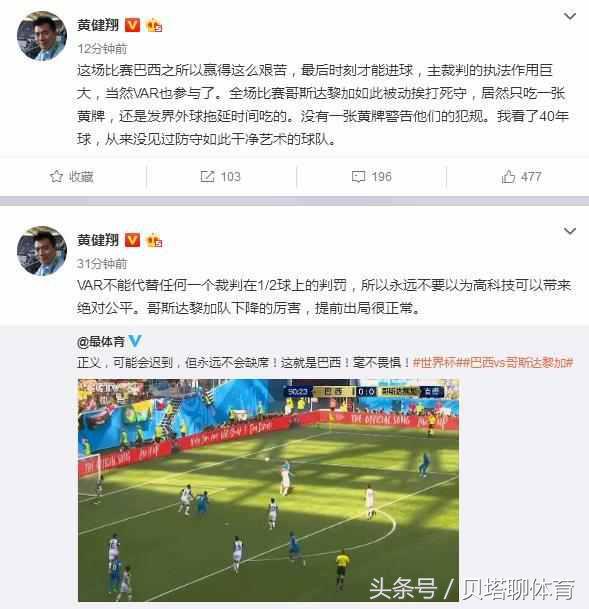Screen dimensions: 589x609
Task: Open the first post's chevron dropdown menu
Action: pos(570,16)
